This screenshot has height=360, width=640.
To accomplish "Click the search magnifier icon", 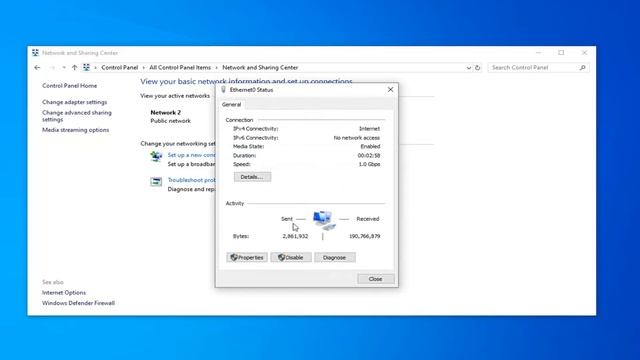I will pos(582,68).
